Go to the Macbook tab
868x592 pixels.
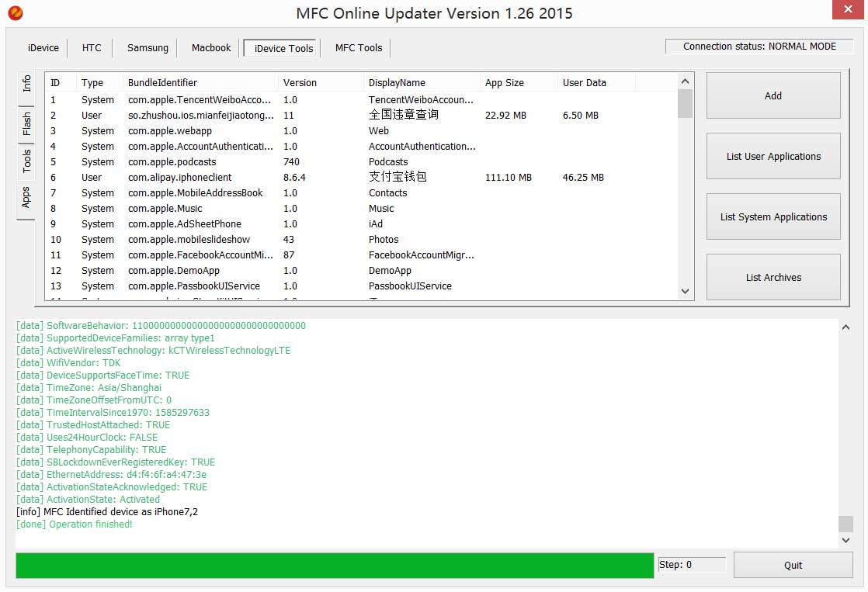[x=211, y=48]
